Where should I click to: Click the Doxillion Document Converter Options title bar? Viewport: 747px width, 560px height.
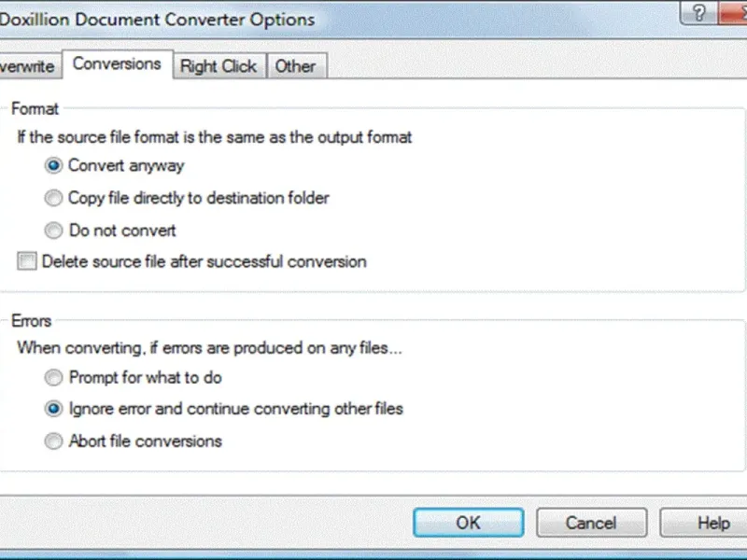pyautogui.click(x=280, y=18)
